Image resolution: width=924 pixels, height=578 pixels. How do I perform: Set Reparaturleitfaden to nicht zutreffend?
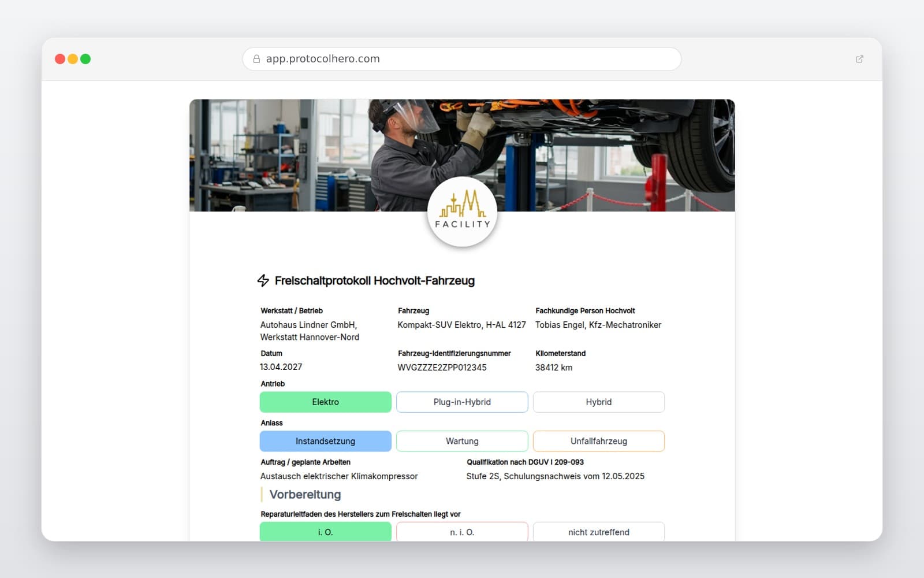599,532
